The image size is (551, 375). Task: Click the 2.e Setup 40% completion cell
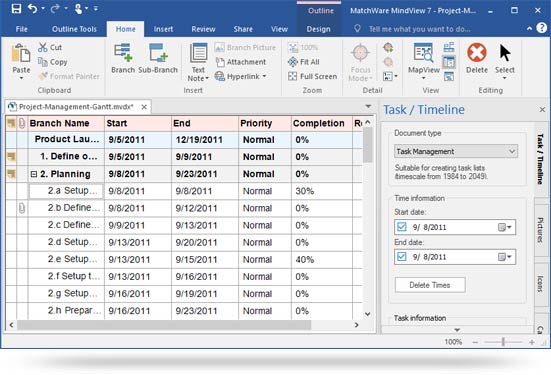pyautogui.click(x=322, y=259)
